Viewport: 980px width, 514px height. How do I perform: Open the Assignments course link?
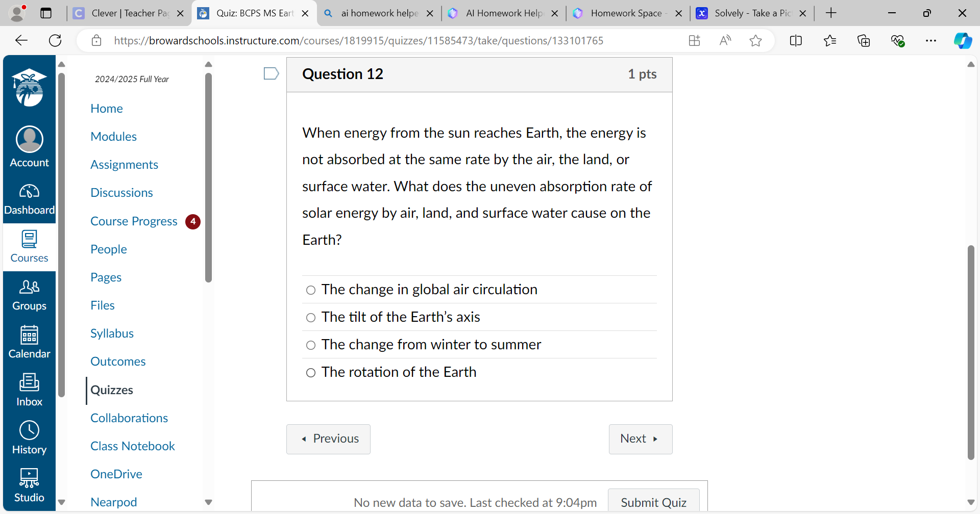[124, 165]
